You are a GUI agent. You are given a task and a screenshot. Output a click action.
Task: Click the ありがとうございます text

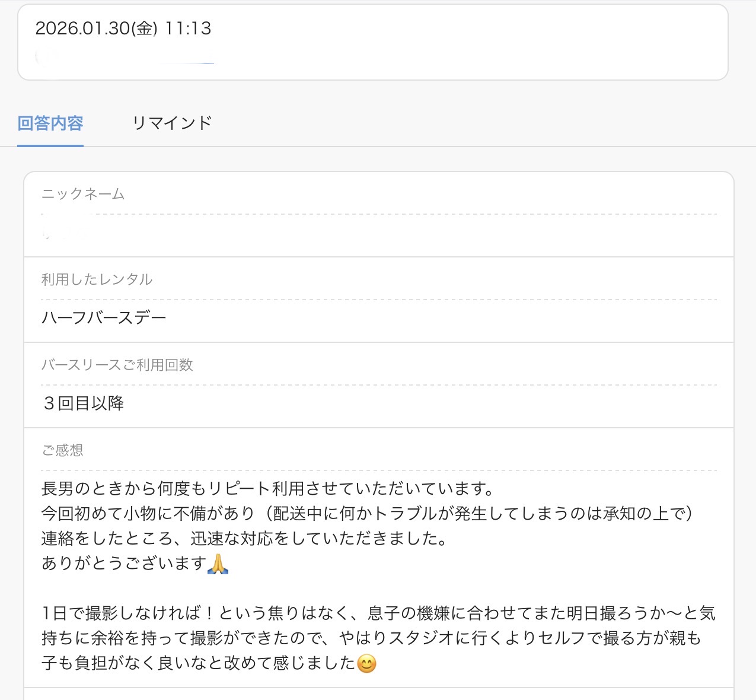pyautogui.click(x=124, y=564)
